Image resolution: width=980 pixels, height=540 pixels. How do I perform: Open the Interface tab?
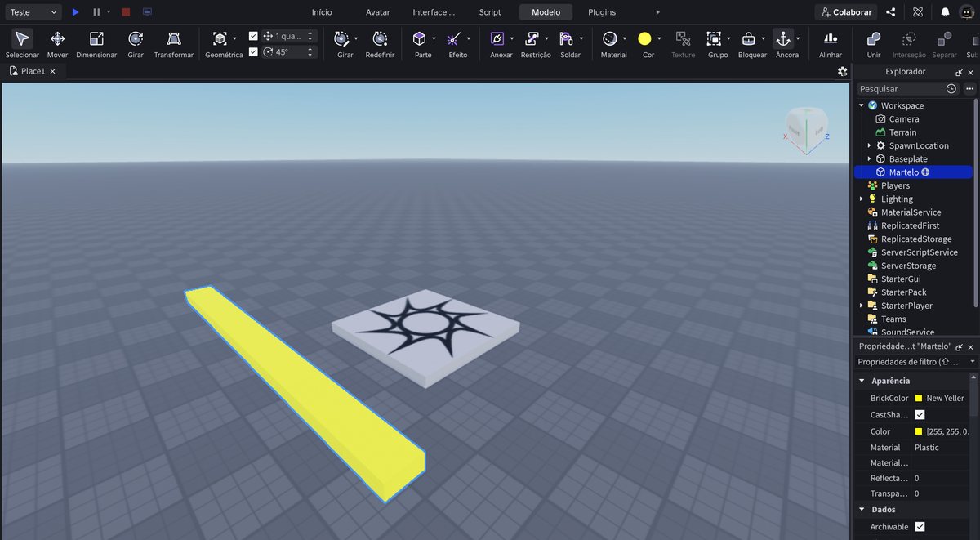coord(434,12)
